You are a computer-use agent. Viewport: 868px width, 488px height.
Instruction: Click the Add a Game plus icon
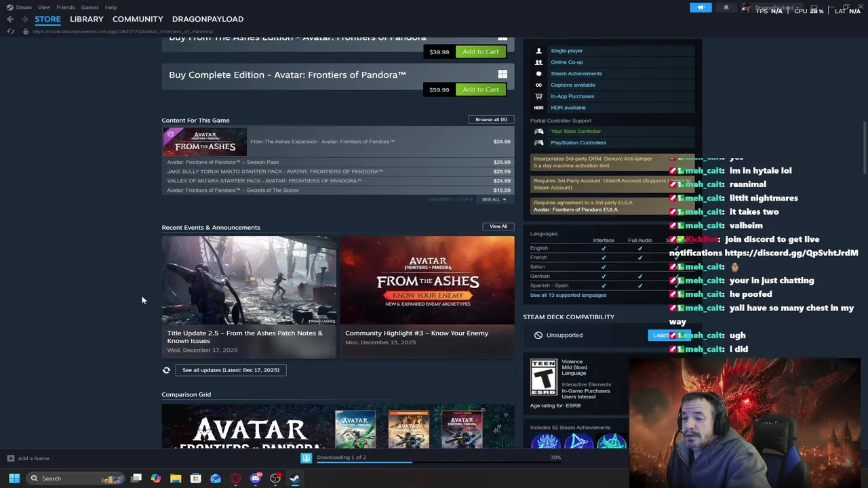pos(10,458)
